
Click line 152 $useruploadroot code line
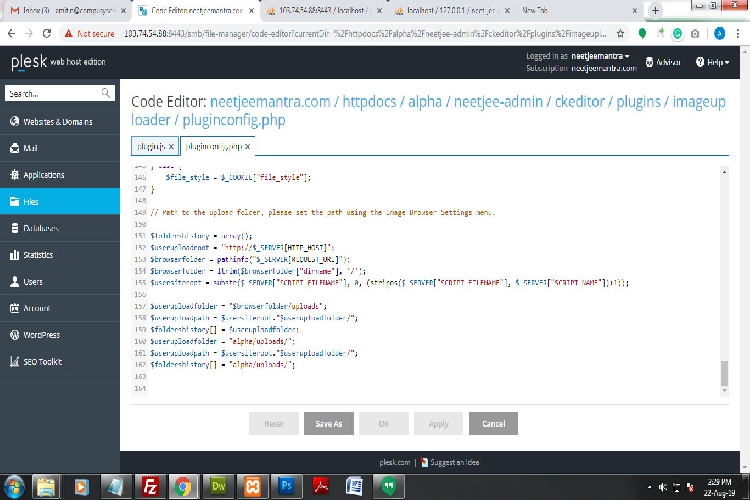(243, 248)
